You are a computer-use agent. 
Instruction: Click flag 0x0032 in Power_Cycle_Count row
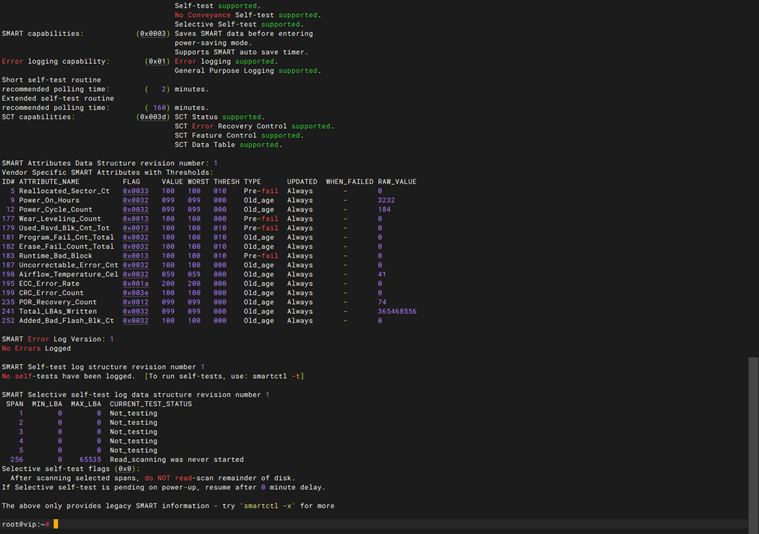136,210
